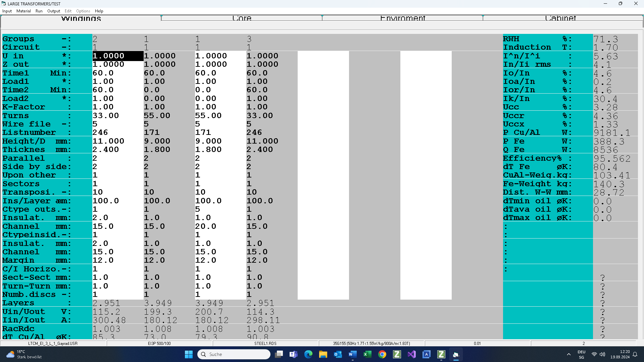The image size is (644, 362).
Task: Click status bar steel grade 35G155 entry
Action: click(x=371, y=343)
